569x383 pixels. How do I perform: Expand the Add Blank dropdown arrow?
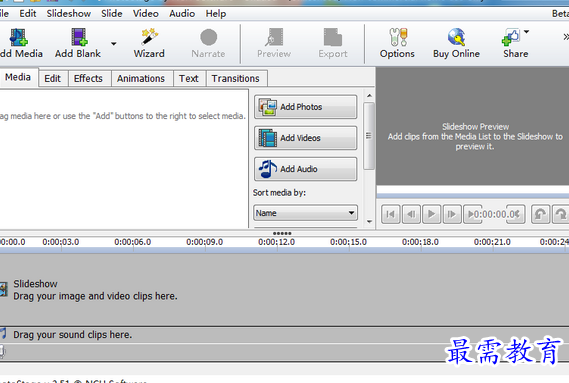click(x=114, y=44)
